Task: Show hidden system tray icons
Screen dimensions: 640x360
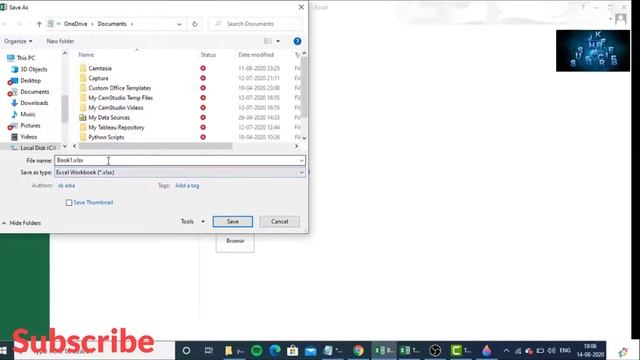Action: click(507, 351)
